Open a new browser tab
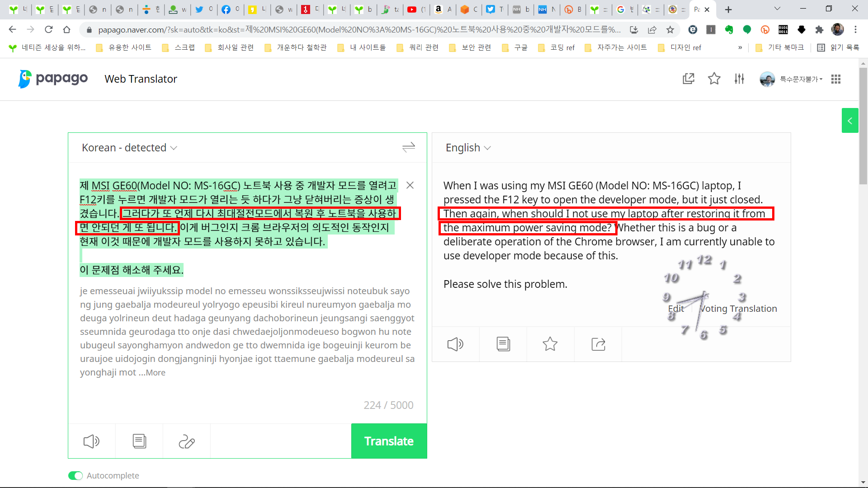The image size is (868, 488). pyautogui.click(x=728, y=9)
